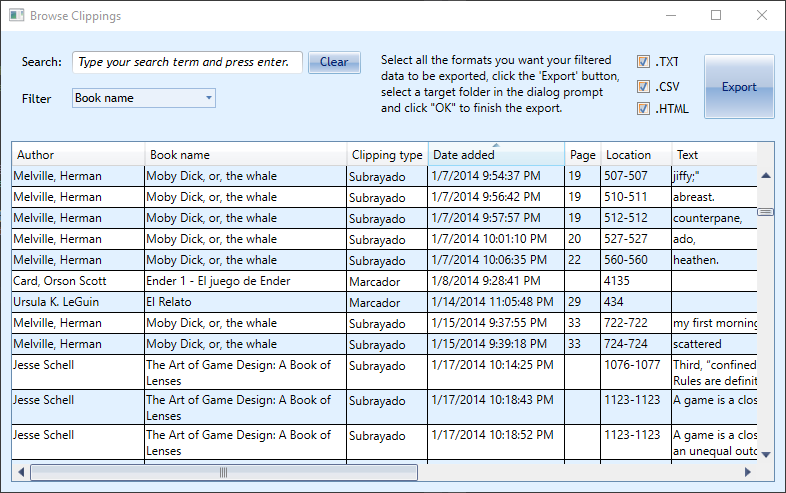Click book name El Relato
This screenshot has height=493, width=786.
[x=246, y=302]
